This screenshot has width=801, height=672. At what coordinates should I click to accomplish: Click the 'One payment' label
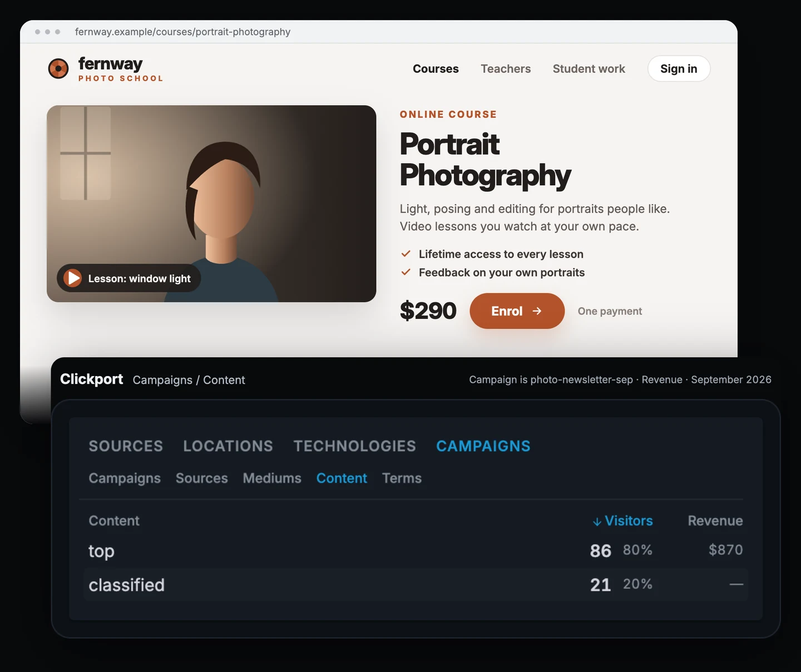tap(610, 311)
